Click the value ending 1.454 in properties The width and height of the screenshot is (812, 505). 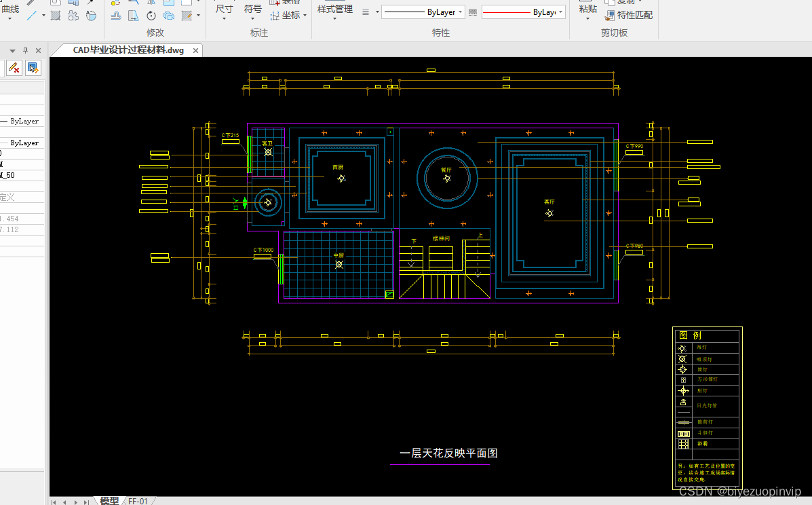(x=9, y=219)
